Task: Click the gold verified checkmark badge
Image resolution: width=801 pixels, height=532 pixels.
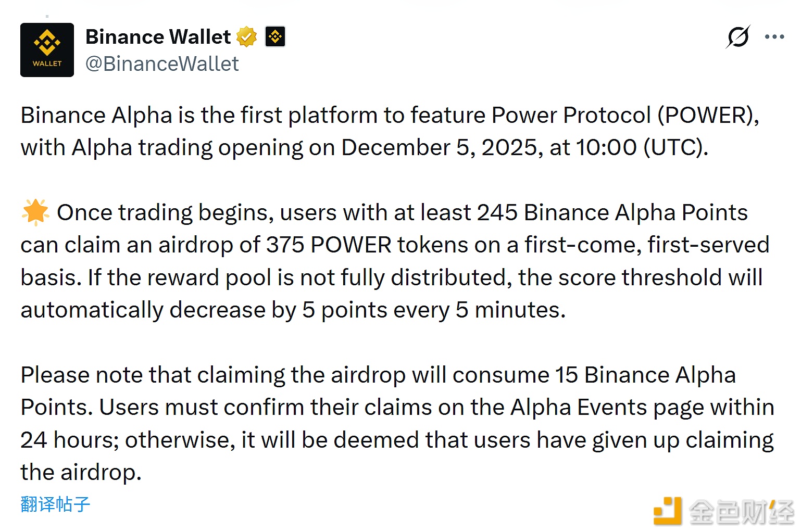Action: click(x=246, y=37)
